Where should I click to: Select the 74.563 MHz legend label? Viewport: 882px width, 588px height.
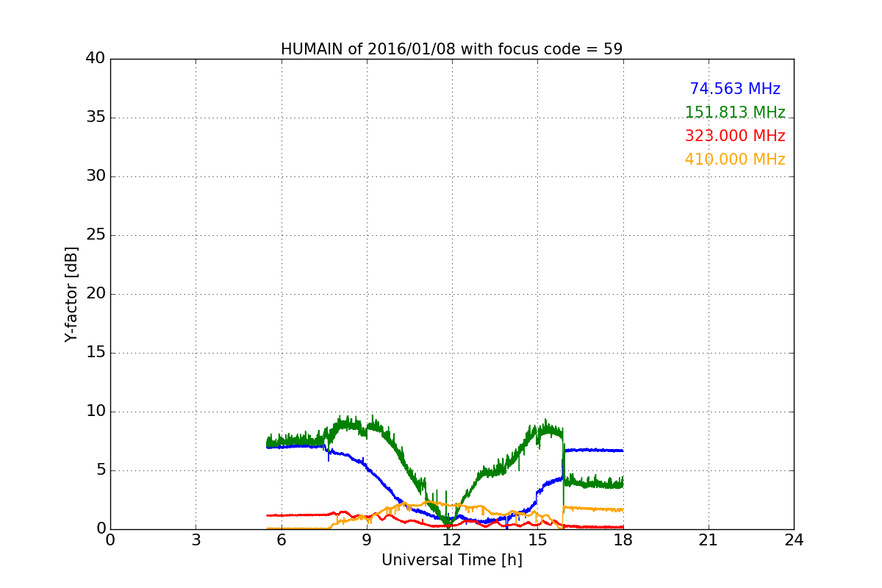tap(735, 89)
